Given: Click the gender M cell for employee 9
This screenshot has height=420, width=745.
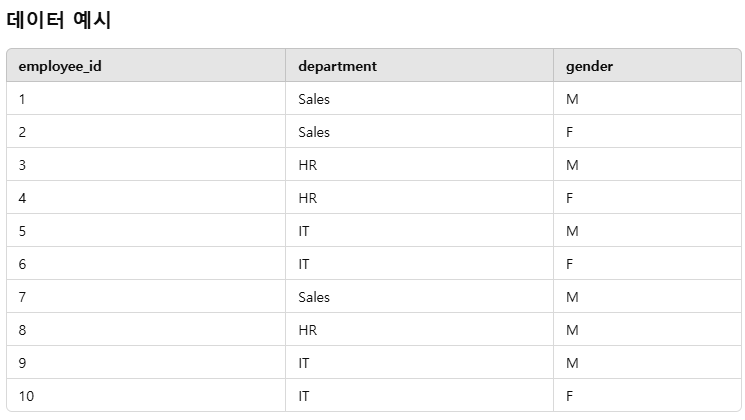Looking at the screenshot, I should tap(647, 363).
